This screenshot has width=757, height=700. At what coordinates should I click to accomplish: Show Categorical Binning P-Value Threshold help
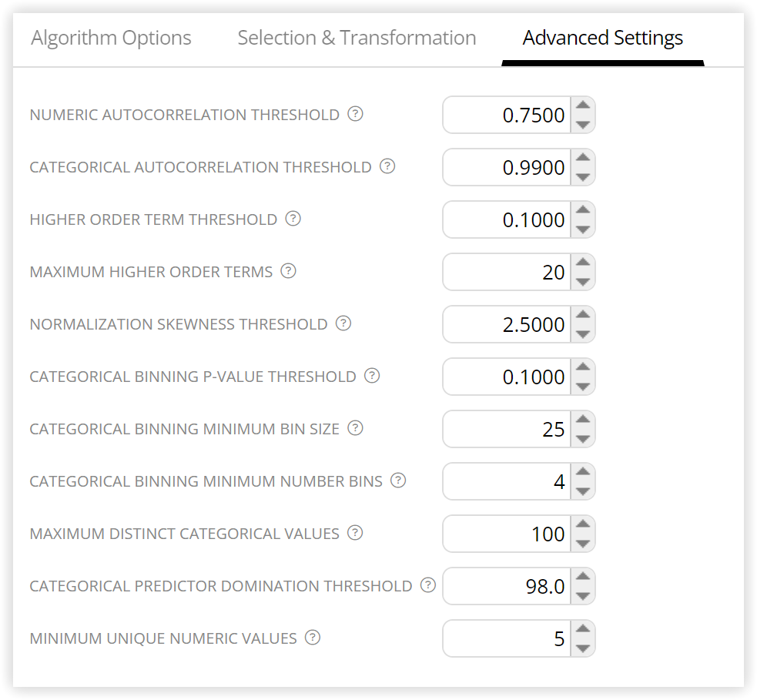tap(372, 376)
